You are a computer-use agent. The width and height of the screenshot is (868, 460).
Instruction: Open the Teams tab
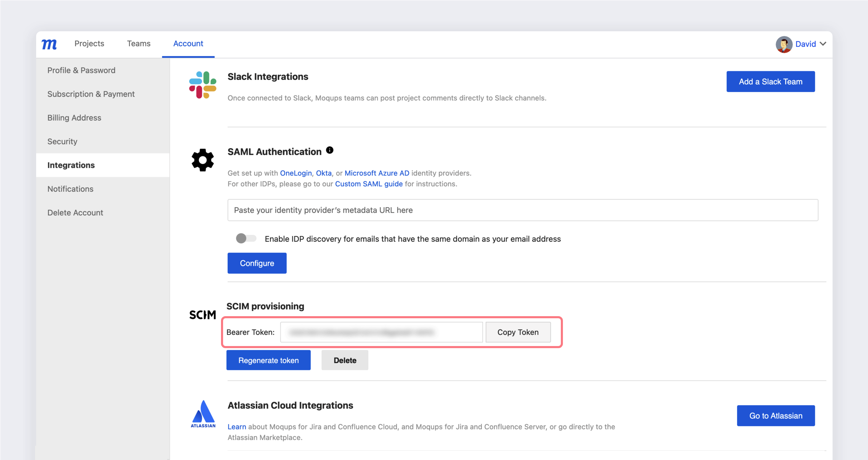(x=139, y=44)
